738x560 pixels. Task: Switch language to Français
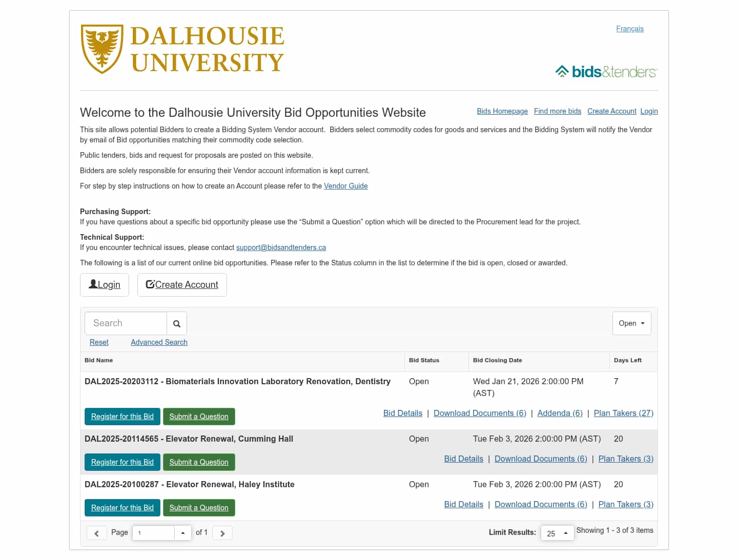pos(629,29)
